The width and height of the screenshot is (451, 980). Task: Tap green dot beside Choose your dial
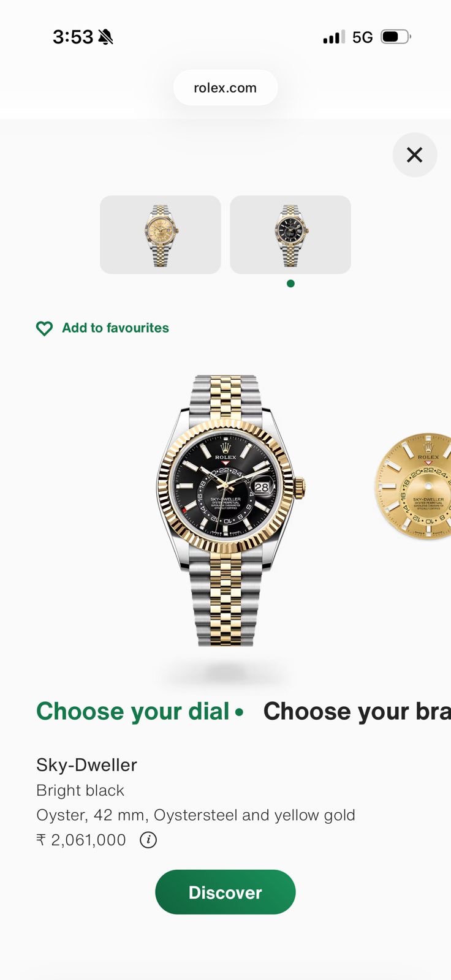coord(240,712)
